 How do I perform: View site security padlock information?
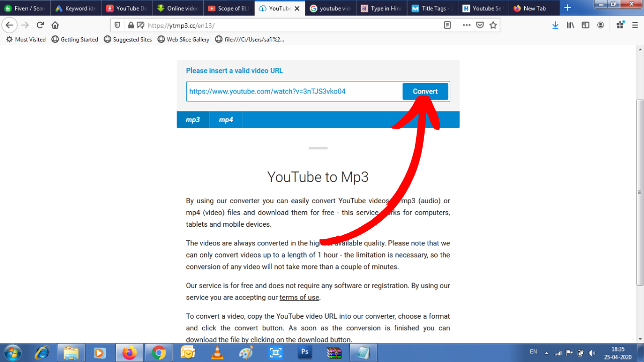coord(131,25)
